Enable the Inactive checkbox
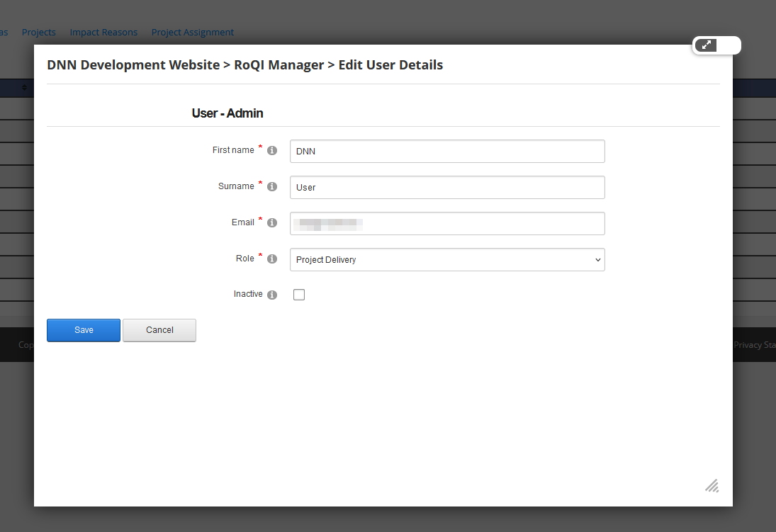This screenshot has height=532, width=776. (x=298, y=294)
